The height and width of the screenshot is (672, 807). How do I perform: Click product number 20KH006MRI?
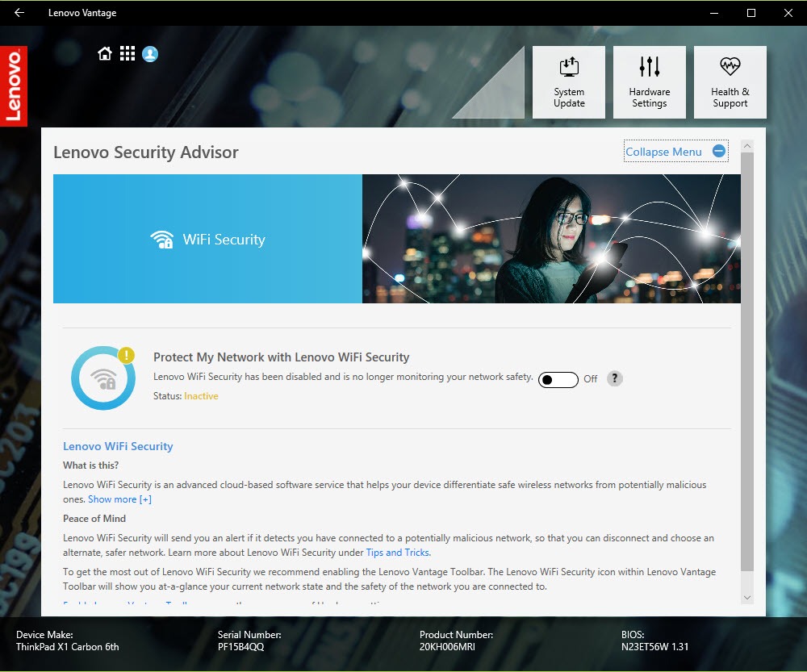pyautogui.click(x=447, y=647)
